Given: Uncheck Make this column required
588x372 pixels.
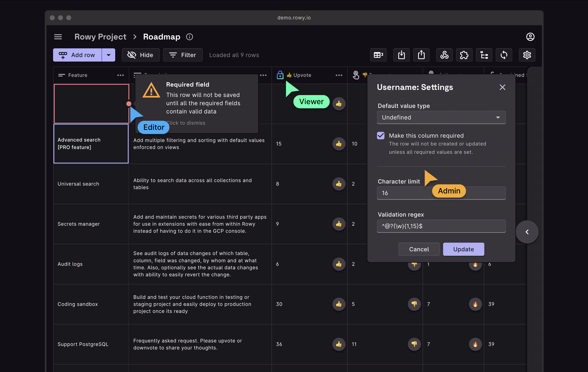Looking at the screenshot, I should (x=381, y=135).
